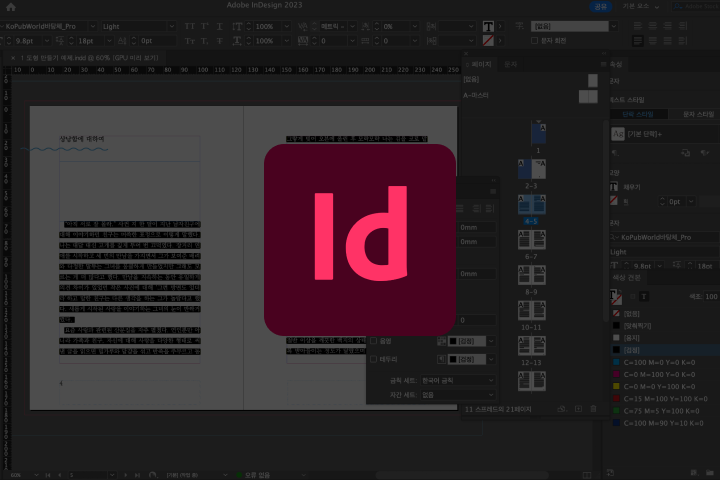Apply Strikethrough formatting icon
The width and height of the screenshot is (720, 480).
[219, 41]
